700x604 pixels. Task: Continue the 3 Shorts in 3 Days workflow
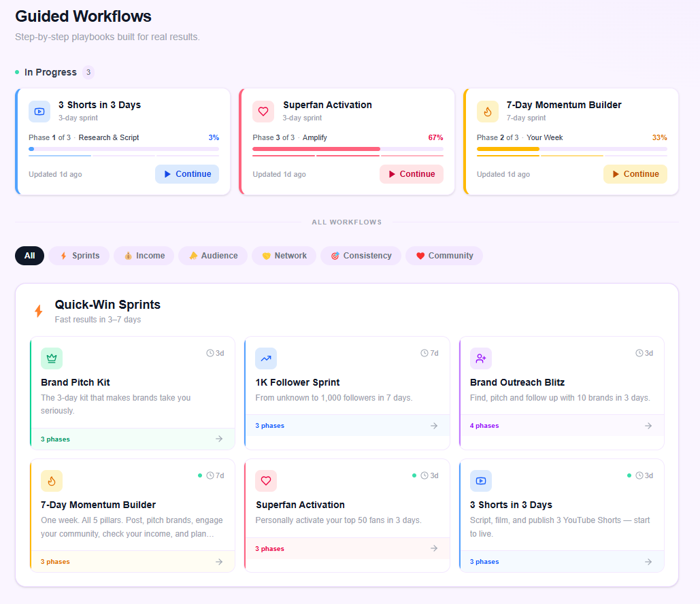point(187,174)
